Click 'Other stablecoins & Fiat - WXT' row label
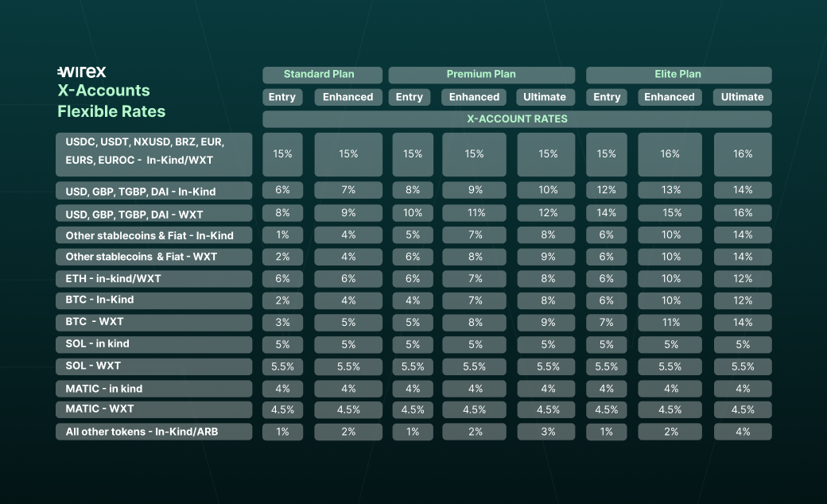 154,257
